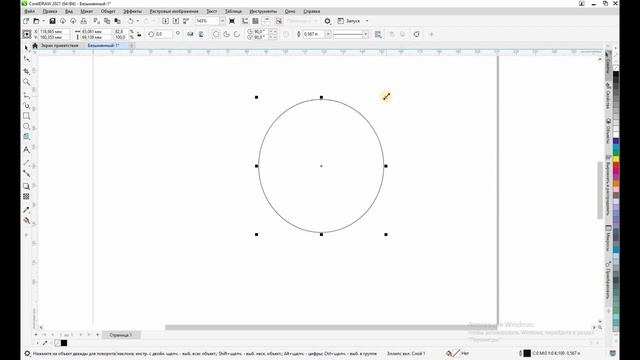Choose the full Ellipse shape button
Screen dimensions: 640x360
pyautogui.click(x=216, y=34)
